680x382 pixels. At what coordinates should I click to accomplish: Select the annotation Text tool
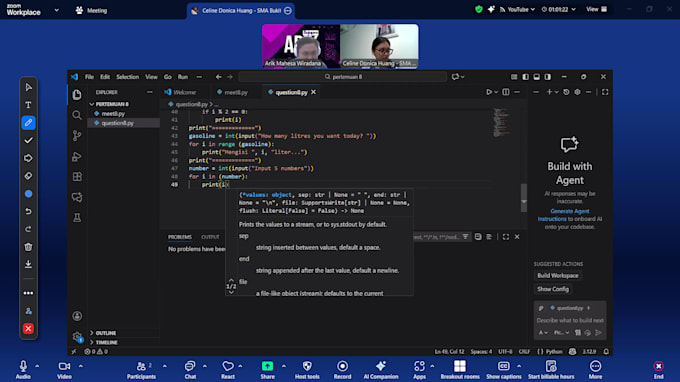(x=28, y=105)
